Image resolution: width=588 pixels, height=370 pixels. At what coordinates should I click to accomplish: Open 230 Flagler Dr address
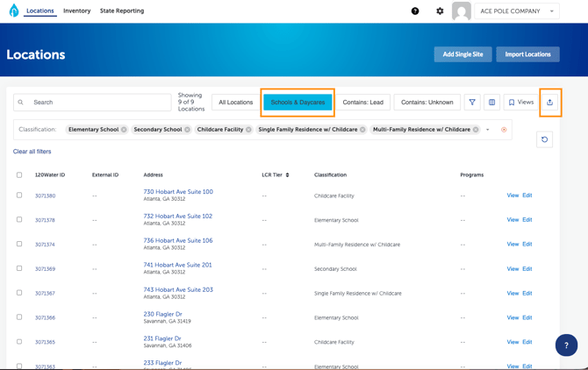tap(162, 314)
